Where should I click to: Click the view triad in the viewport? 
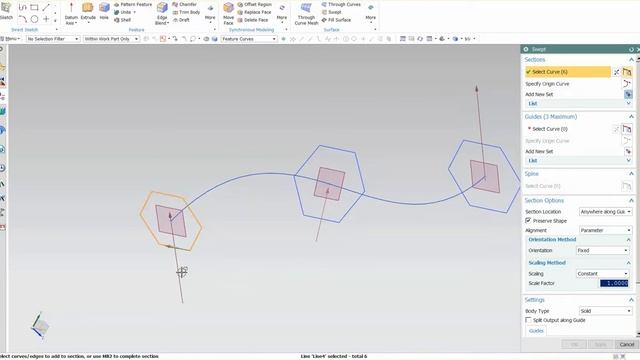40,326
